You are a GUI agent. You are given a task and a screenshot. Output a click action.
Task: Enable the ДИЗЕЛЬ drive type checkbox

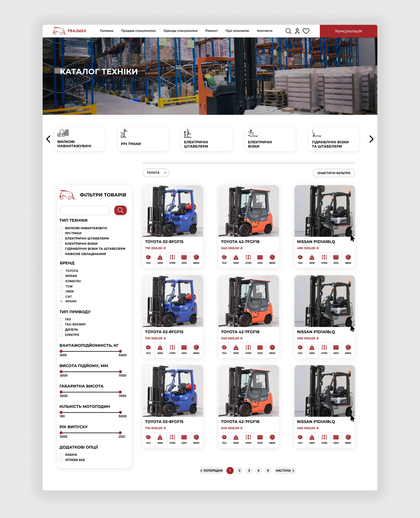click(x=61, y=330)
